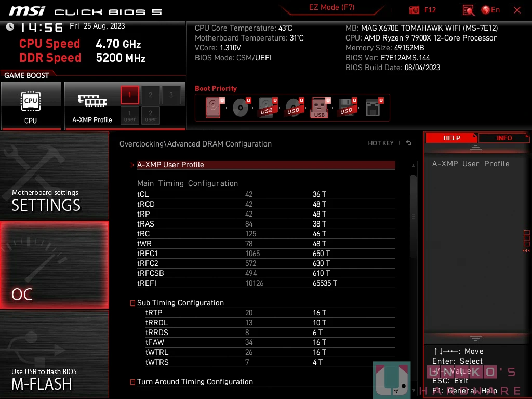Click the settings list scroll-up arrow
This screenshot has width=532, height=399.
tap(413, 166)
